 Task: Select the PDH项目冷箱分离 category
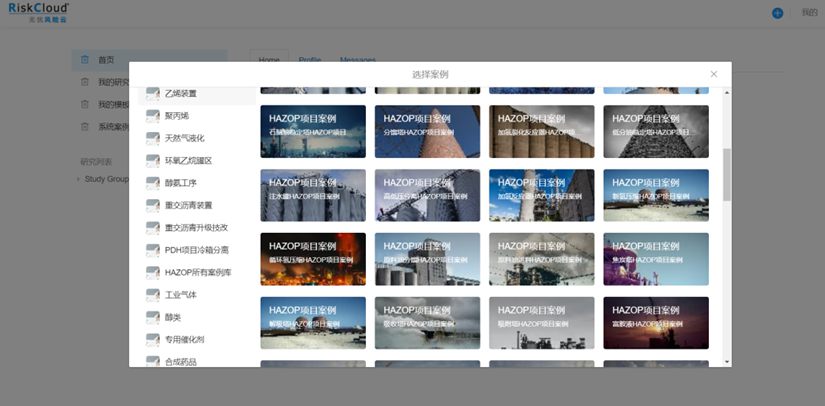click(196, 250)
